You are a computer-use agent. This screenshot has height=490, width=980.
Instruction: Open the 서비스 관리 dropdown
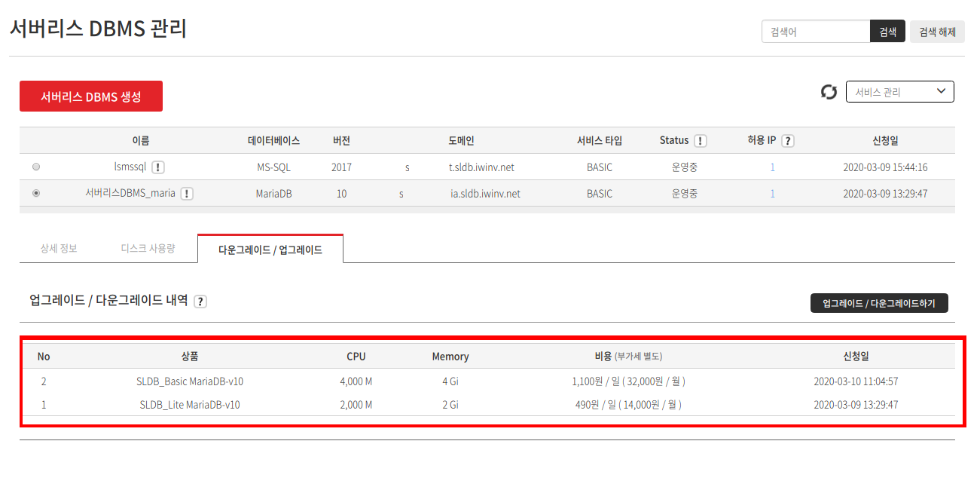(900, 92)
